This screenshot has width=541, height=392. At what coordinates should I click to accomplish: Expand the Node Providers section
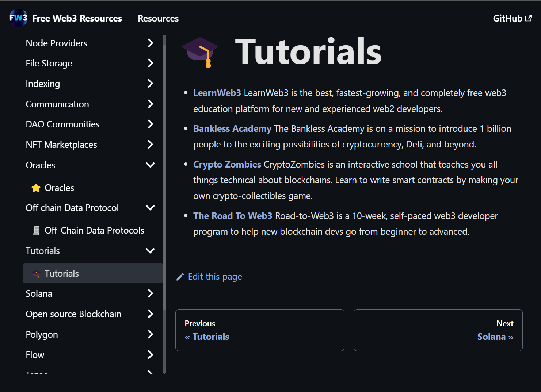(x=150, y=43)
